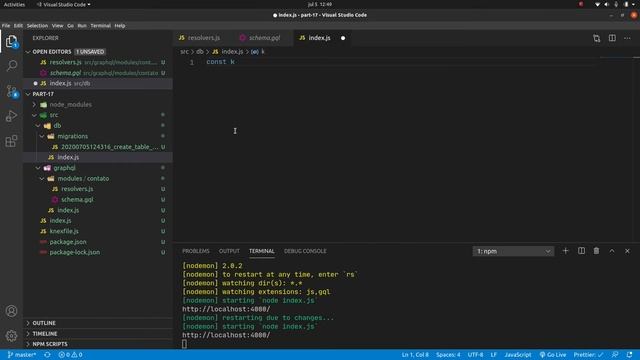640x360 pixels.
Task: Open the Source Control view
Action: [11, 91]
